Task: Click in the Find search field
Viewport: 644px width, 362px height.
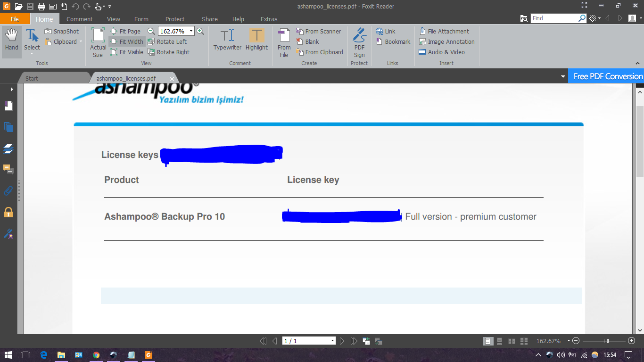Action: coord(554,18)
